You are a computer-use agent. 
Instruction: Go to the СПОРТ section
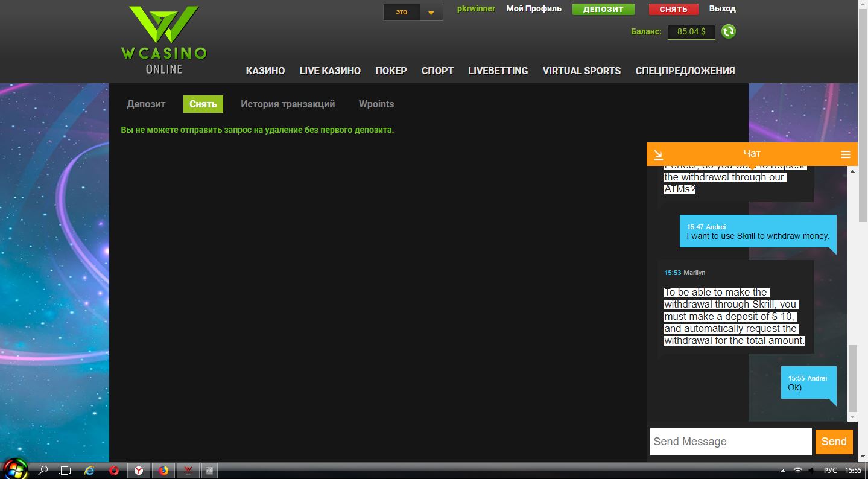[x=437, y=71]
